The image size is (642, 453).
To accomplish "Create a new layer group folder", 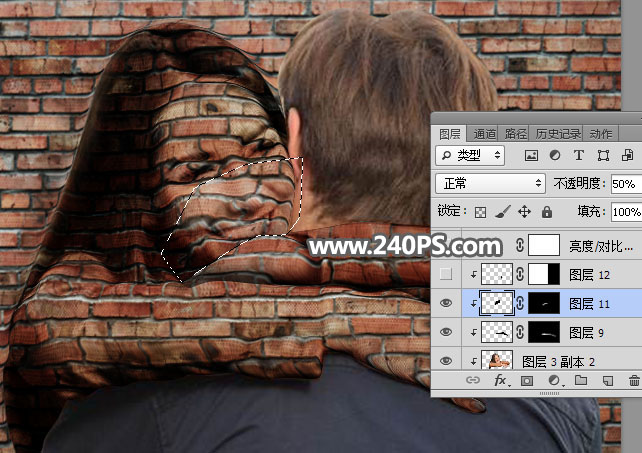I will (x=581, y=381).
